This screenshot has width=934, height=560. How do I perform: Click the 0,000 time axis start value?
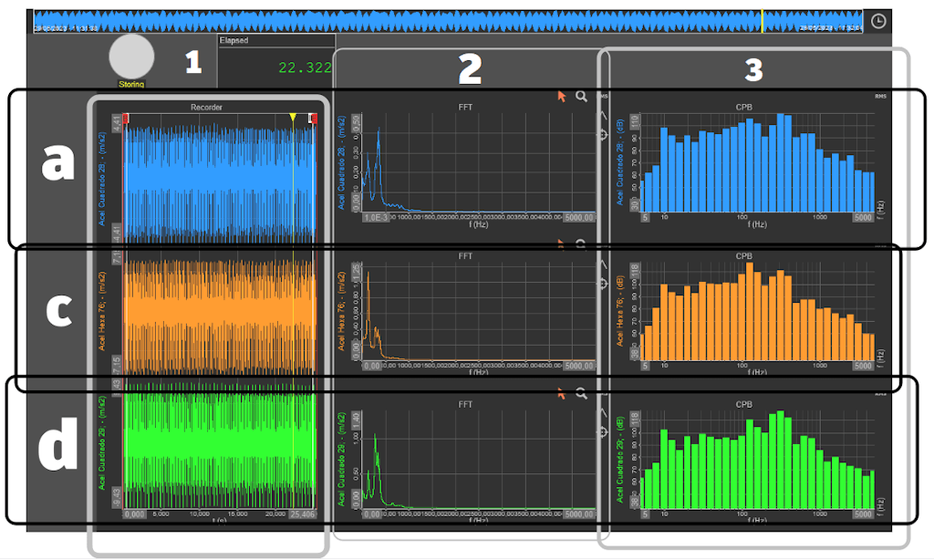(134, 514)
